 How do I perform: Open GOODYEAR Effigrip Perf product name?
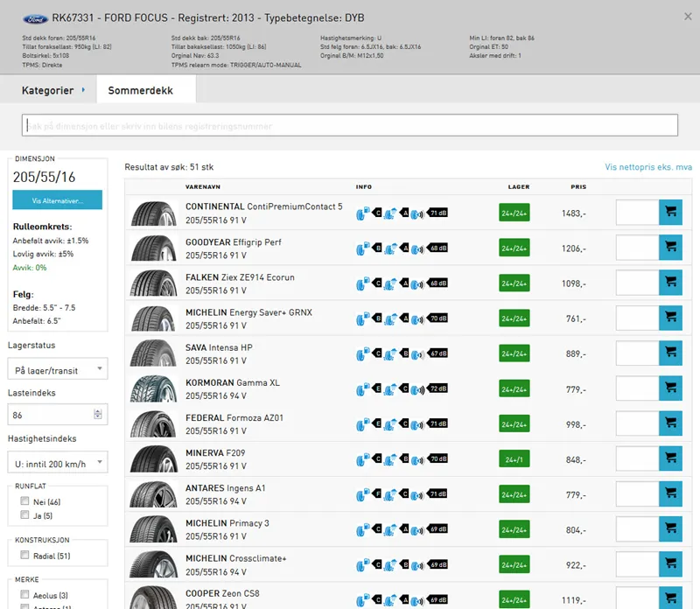coord(234,242)
